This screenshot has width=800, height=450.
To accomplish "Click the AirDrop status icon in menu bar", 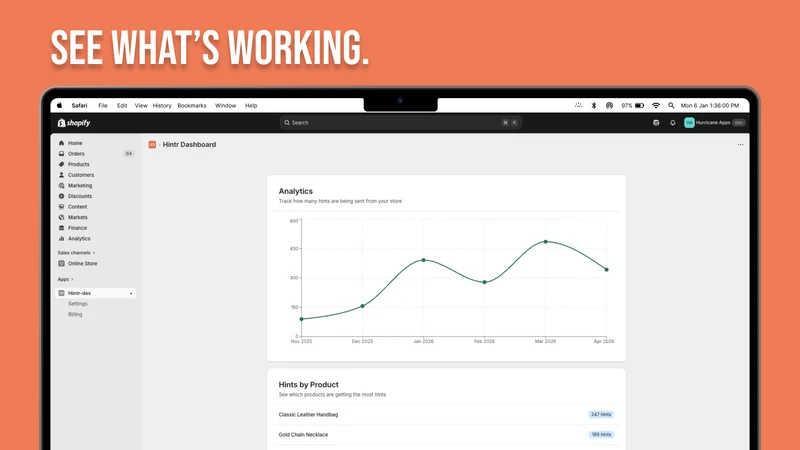I will tap(609, 106).
